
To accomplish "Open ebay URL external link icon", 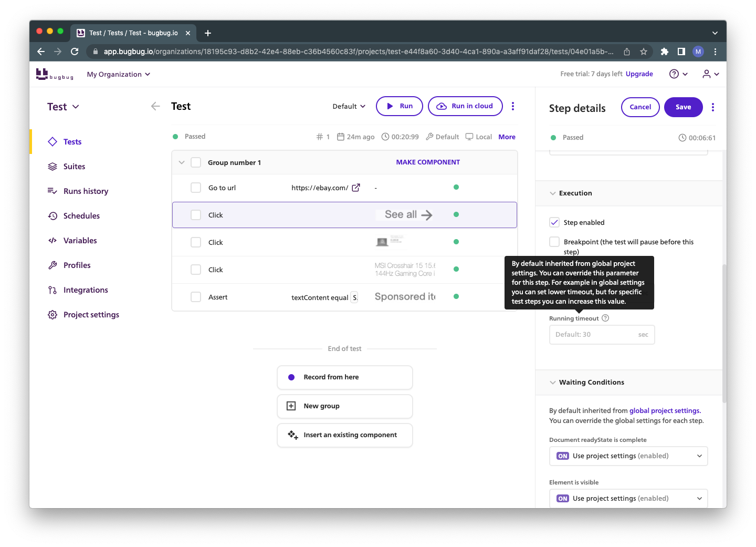I will [x=356, y=188].
